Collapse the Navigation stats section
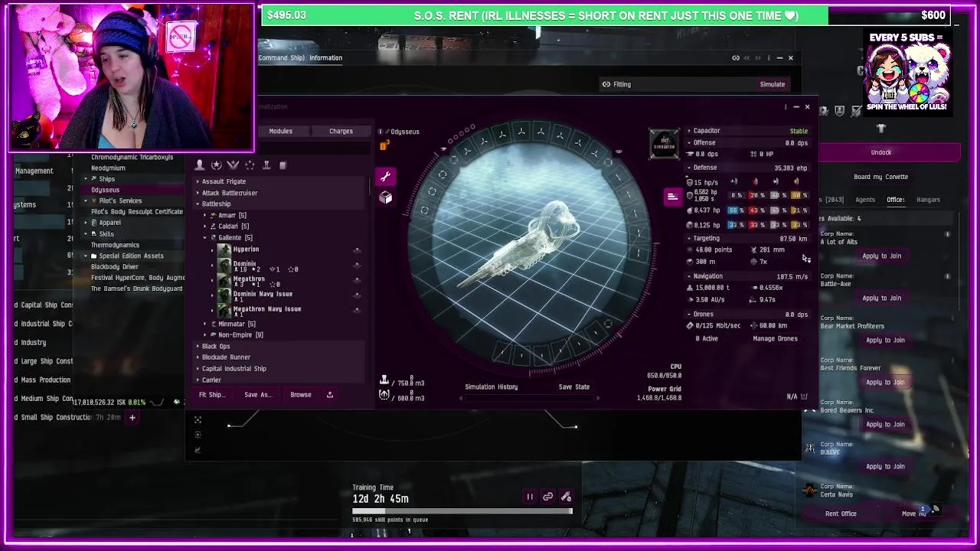This screenshot has width=980, height=551. 688,276
